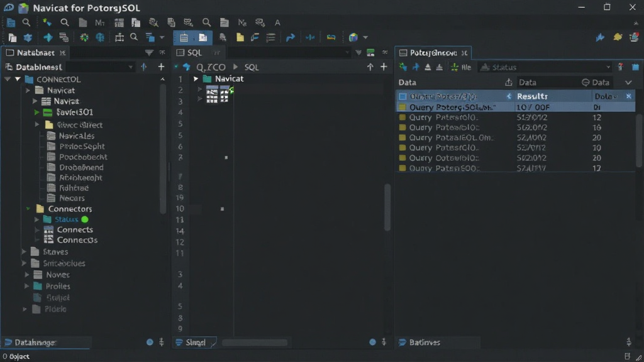Collapse the Connectors tree node

28,209
